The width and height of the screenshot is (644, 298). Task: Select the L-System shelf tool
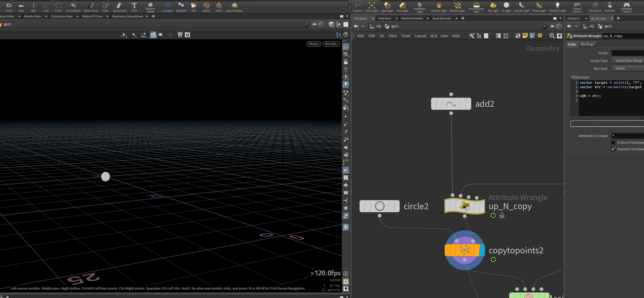click(167, 7)
